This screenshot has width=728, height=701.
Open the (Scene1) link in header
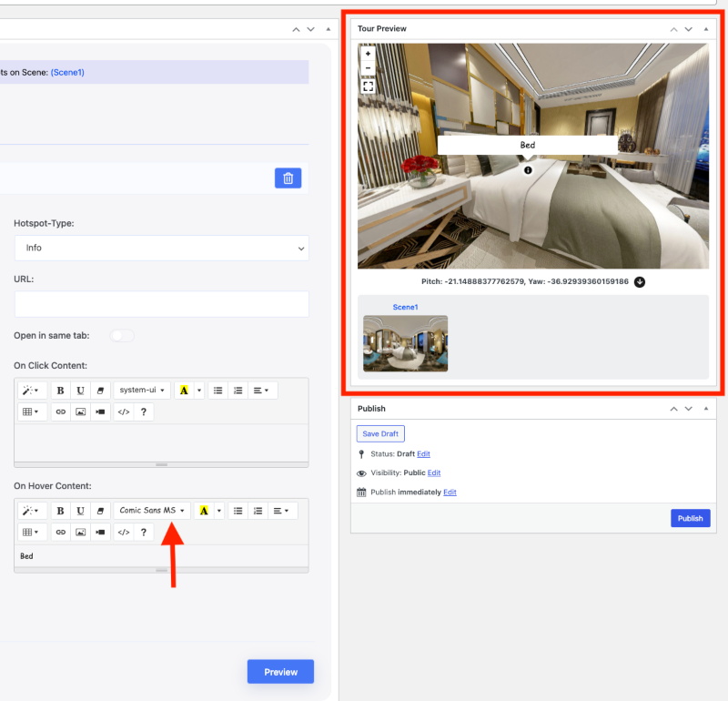[x=67, y=73]
